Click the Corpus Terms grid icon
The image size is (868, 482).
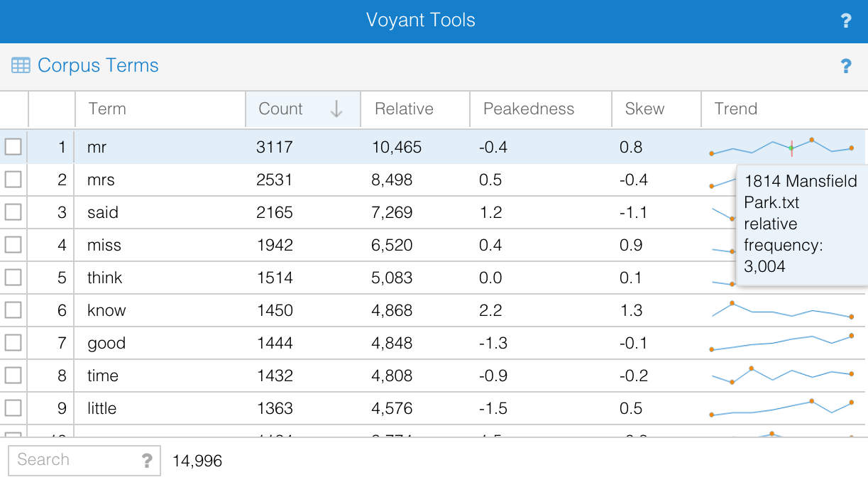pos(21,66)
